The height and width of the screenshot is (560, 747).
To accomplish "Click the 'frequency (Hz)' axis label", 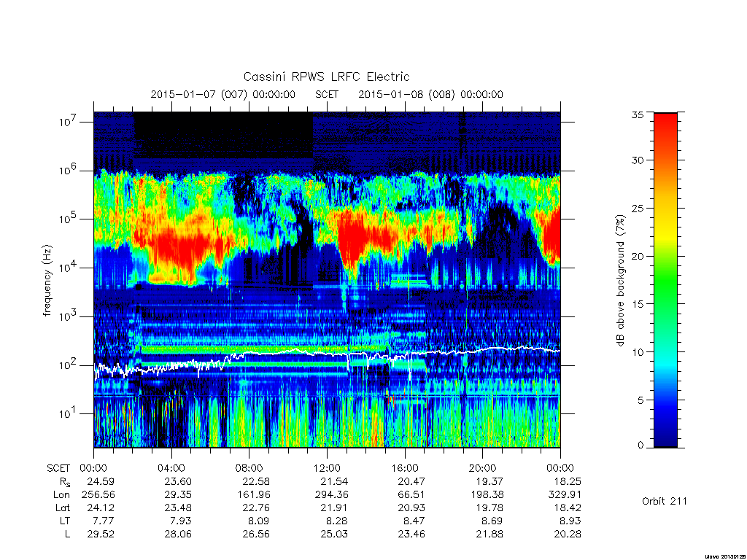I will coord(47,281).
